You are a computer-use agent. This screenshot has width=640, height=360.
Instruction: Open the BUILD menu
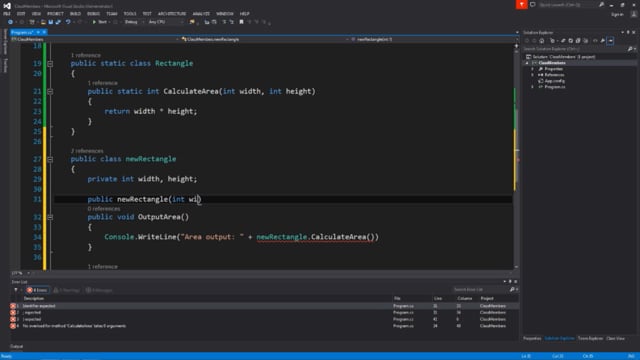click(75, 13)
